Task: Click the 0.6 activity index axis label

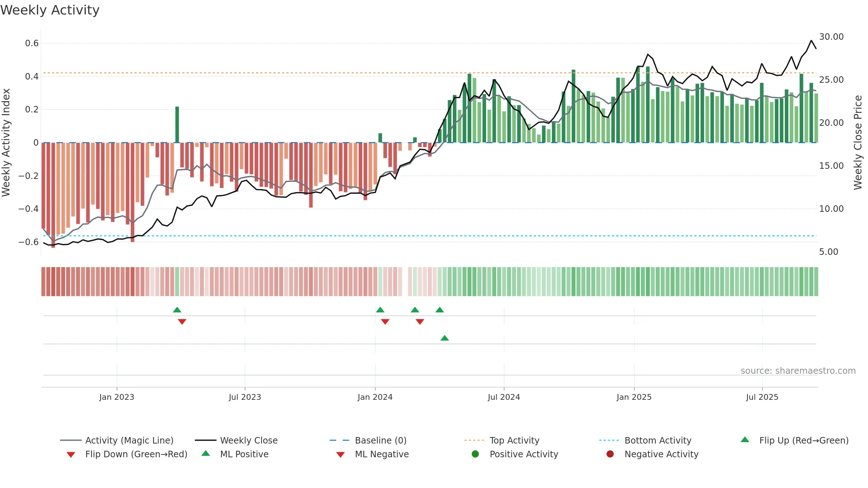Action: tap(32, 43)
